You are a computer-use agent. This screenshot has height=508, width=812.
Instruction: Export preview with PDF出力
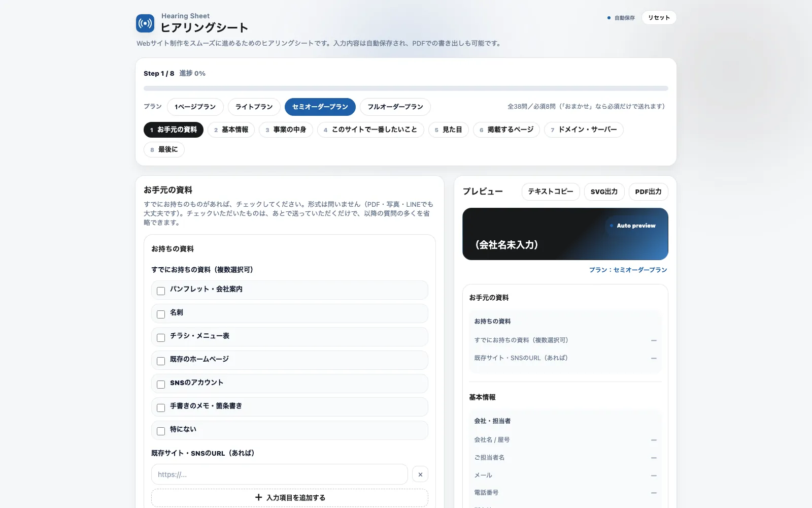pos(648,192)
